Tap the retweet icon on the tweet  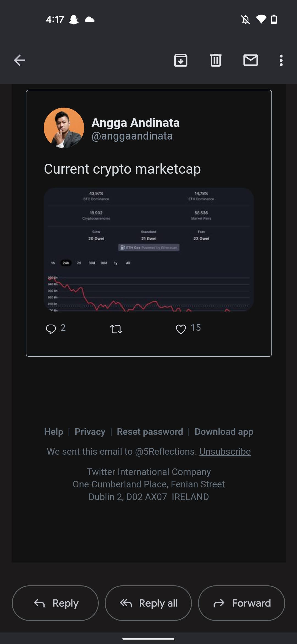pos(116,329)
